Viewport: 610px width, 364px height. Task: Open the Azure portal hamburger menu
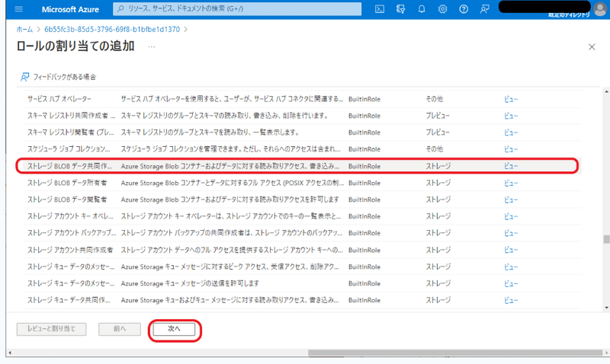pyautogui.click(x=18, y=9)
